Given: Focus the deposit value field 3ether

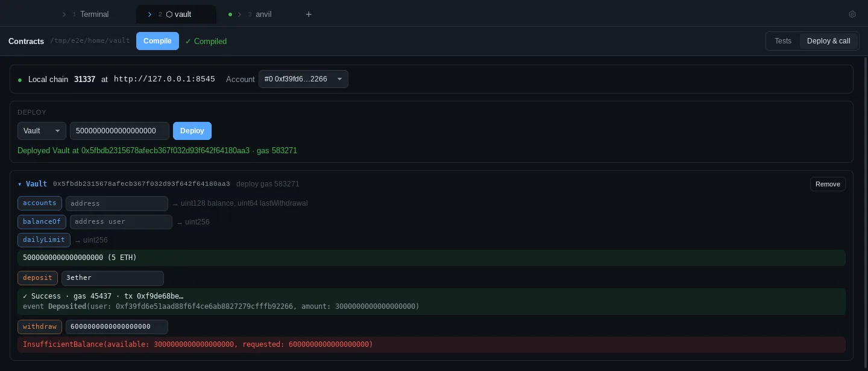Looking at the screenshot, I should (x=113, y=277).
